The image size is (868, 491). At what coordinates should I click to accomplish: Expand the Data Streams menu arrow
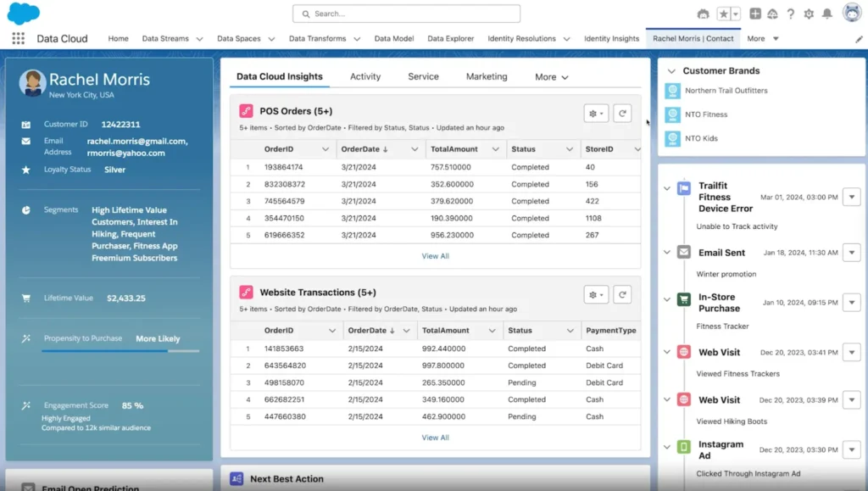[200, 39]
